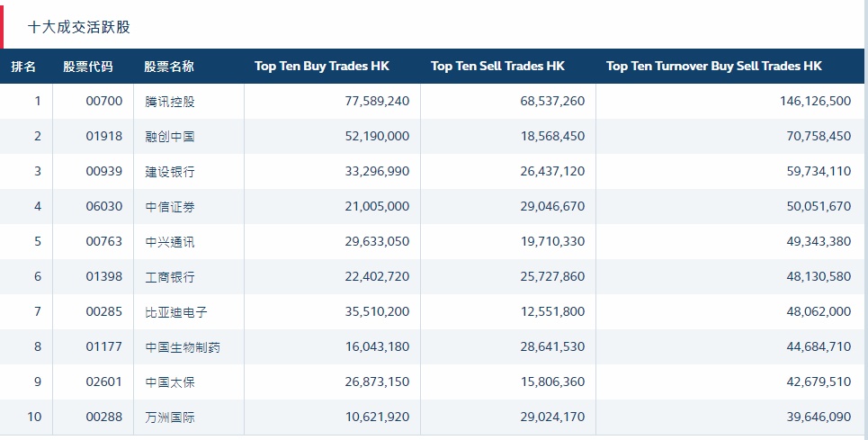
Task: Open the 中兴通讯 stock name
Action: pyautogui.click(x=169, y=242)
